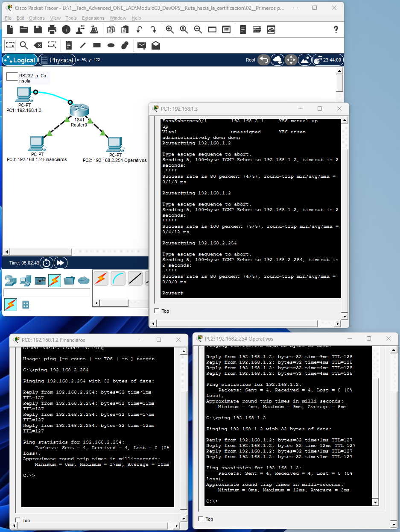This screenshot has width=400, height=532.
Task: Undo the last action
Action: coord(139,29)
